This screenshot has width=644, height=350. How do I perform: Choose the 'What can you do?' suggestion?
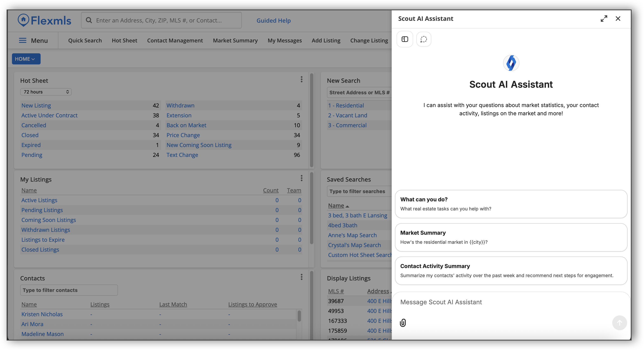pos(511,204)
